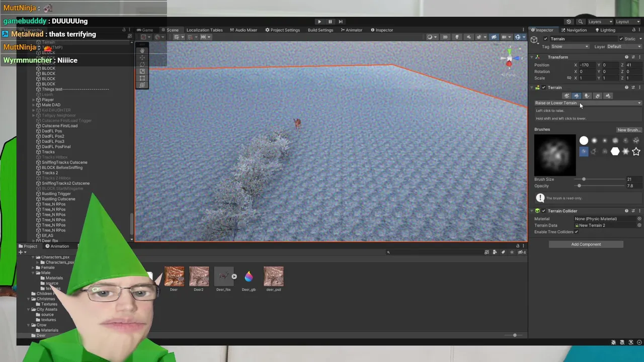
Task: Open the Layer dropdown showing Default
Action: tap(624, 47)
